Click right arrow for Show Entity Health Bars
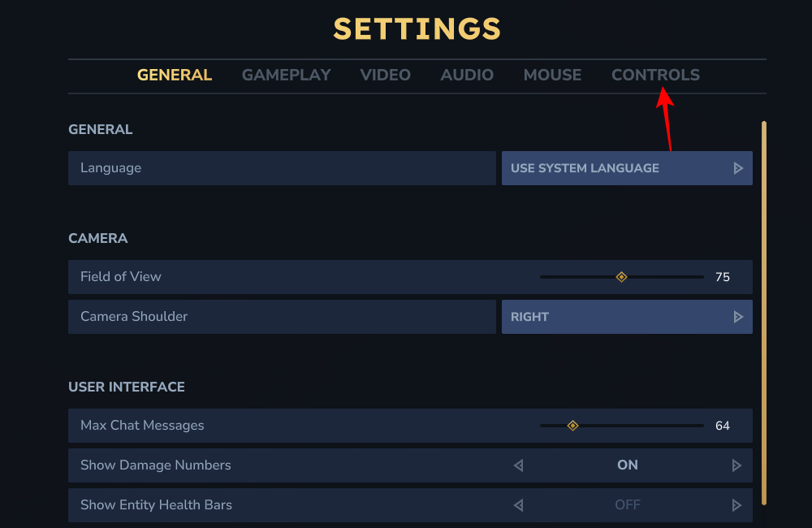The image size is (812, 528). tap(736, 505)
